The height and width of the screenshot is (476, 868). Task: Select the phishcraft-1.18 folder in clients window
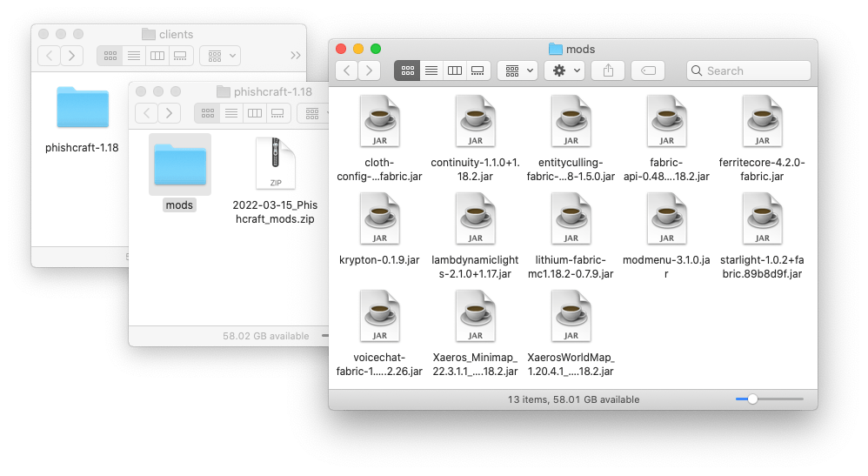(83, 109)
